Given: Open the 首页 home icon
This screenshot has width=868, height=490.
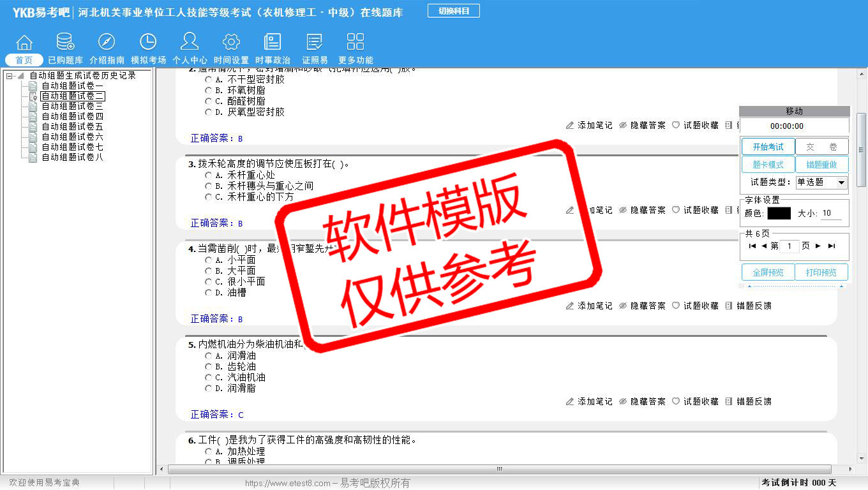Looking at the screenshot, I should [x=24, y=43].
